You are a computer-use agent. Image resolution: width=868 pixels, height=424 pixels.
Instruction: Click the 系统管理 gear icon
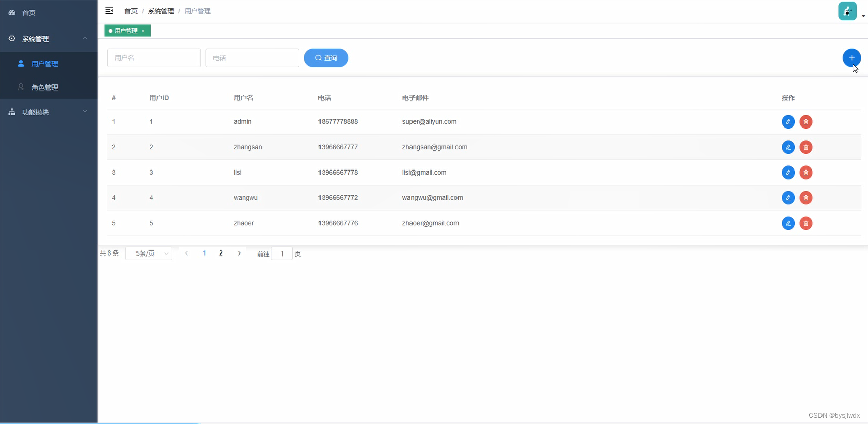(12, 38)
